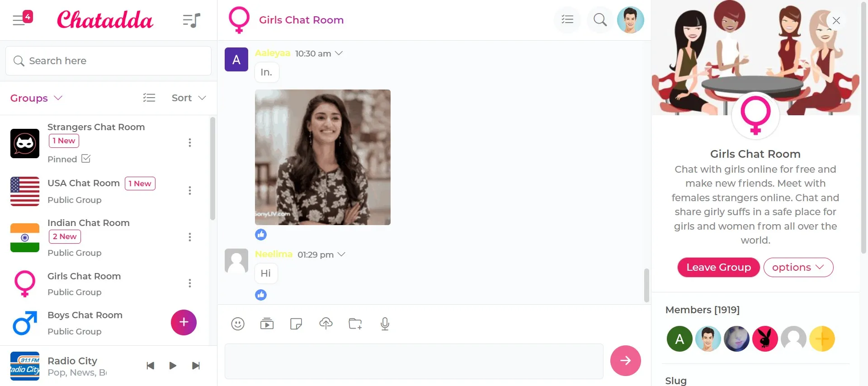The image size is (868, 386).
Task: Open USA Chat Room group
Action: tap(84, 183)
